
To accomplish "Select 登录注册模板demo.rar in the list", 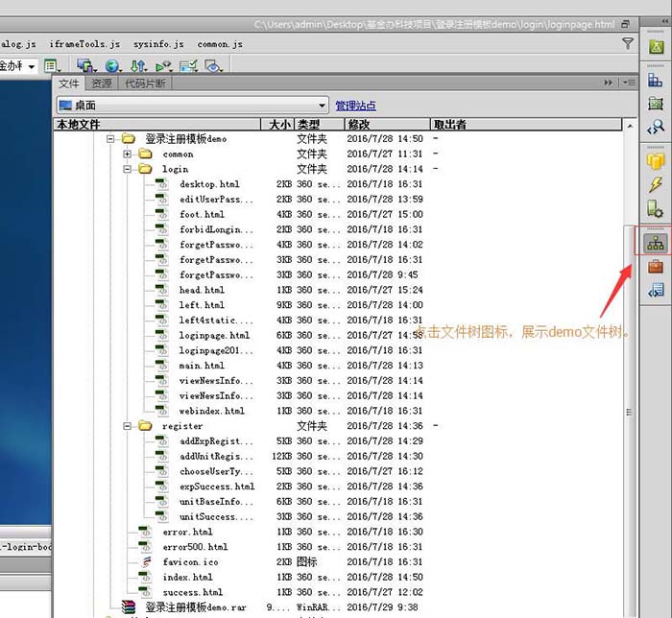I will [196, 607].
